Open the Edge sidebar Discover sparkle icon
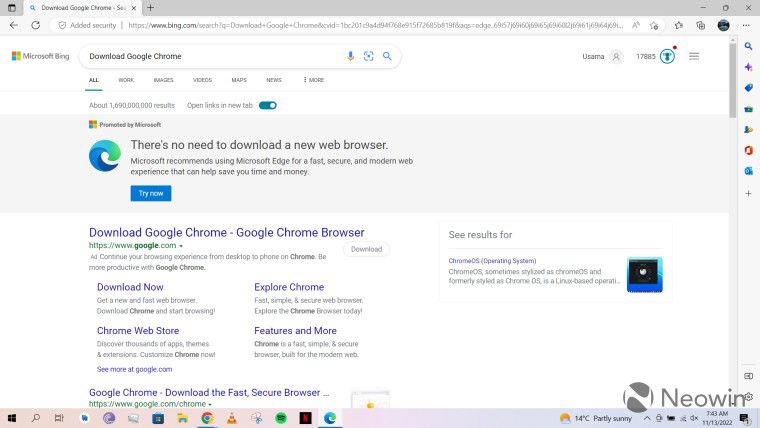760x428 pixels. pyautogui.click(x=748, y=67)
